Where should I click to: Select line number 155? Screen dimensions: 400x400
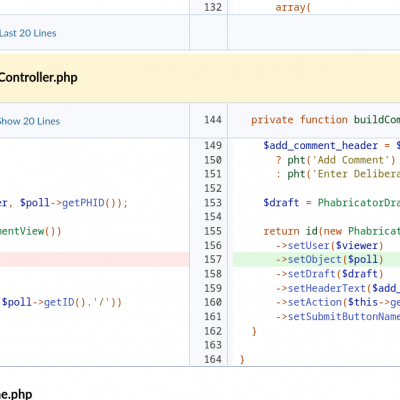213,231
